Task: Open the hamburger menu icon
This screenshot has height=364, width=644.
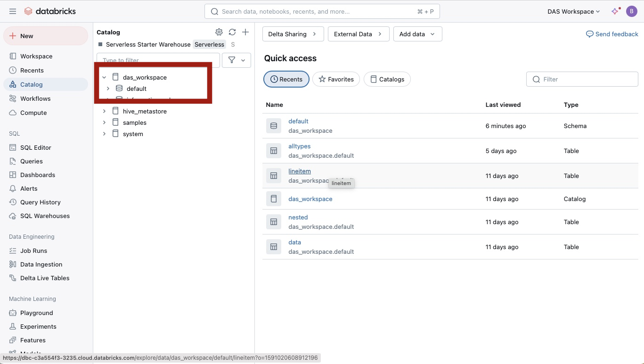Action: pos(13,11)
